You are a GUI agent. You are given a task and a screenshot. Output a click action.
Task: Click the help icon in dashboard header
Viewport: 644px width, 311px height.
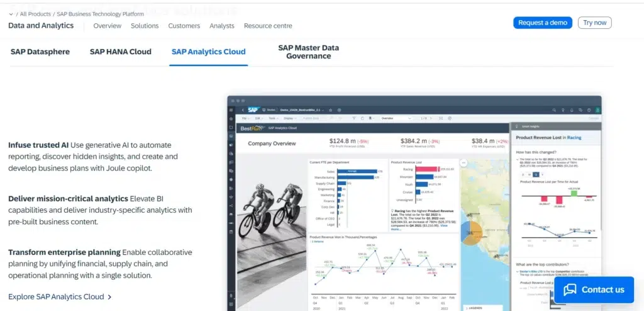tap(589, 110)
